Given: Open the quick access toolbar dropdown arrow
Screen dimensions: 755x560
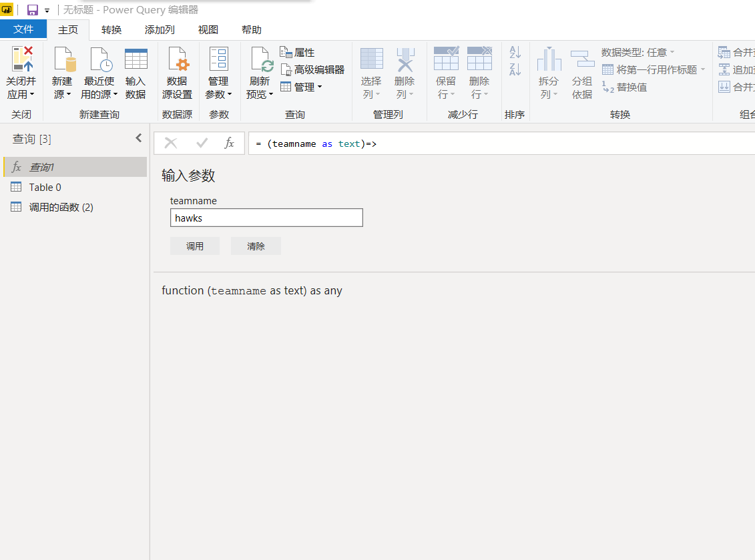Looking at the screenshot, I should [x=47, y=10].
